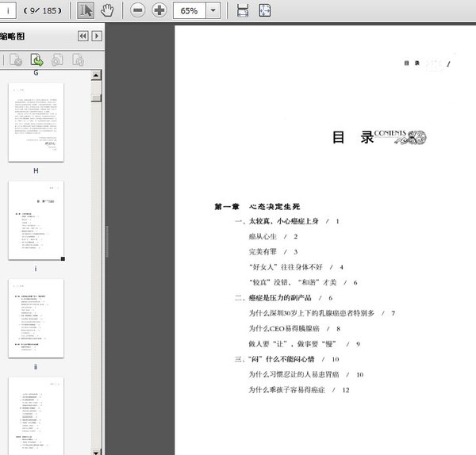Click the zoom out minus button
This screenshot has width=476, height=455.
(x=137, y=10)
